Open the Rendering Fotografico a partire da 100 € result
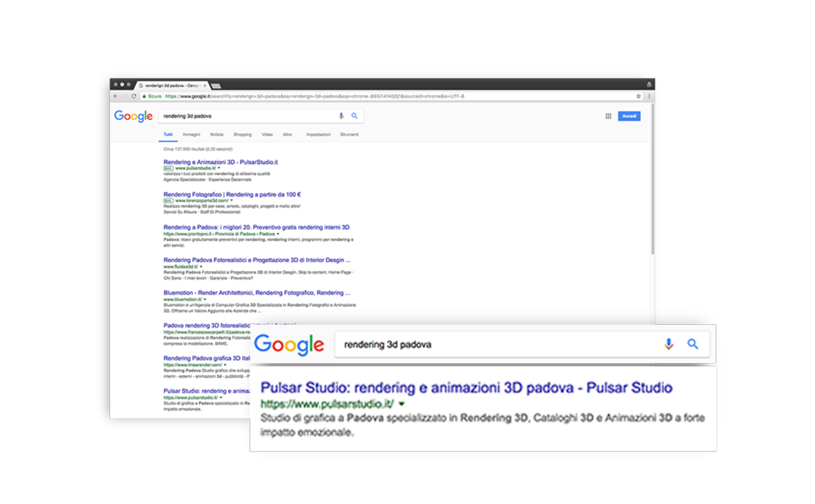The image size is (815, 504). click(232, 194)
